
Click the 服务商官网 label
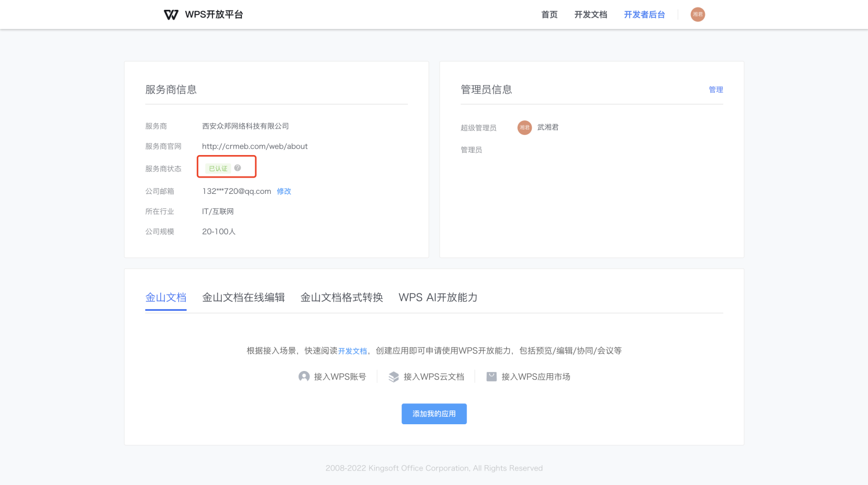[163, 146]
